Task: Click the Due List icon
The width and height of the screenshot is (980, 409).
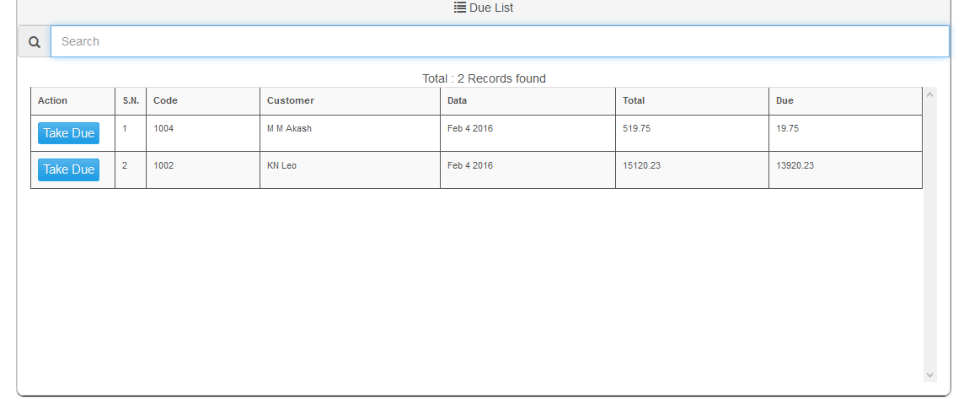Action: tap(460, 8)
